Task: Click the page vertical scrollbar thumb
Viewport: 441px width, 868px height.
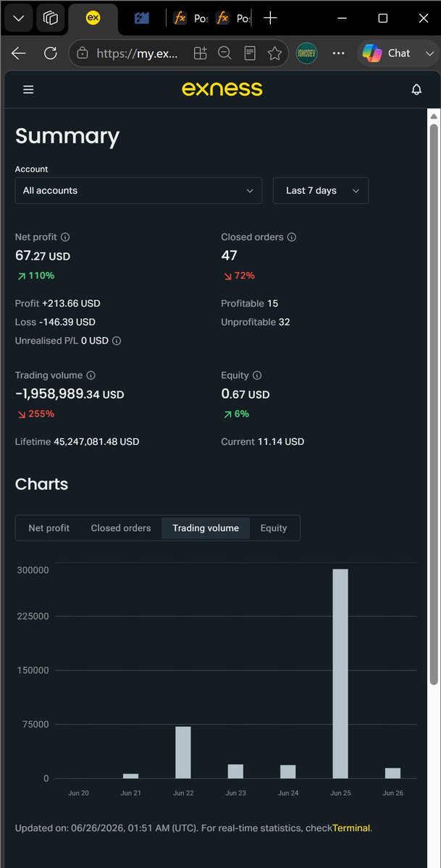Action: [x=434, y=404]
